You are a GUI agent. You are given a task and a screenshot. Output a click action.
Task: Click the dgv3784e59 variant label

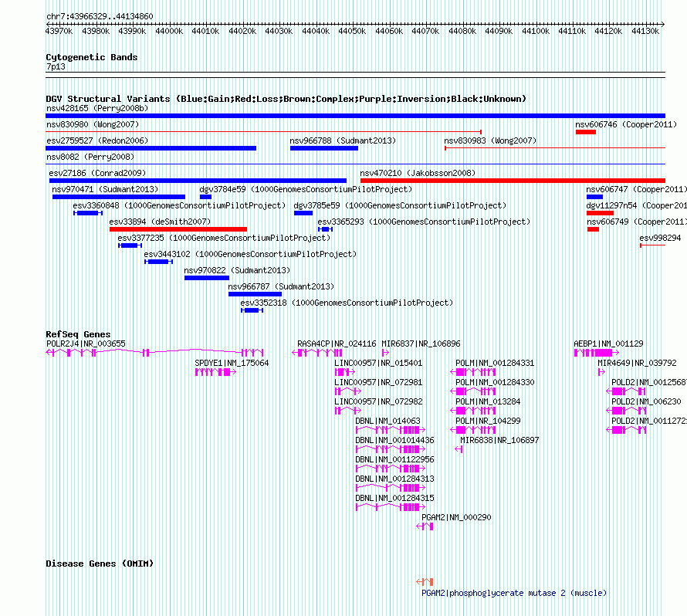[306, 189]
